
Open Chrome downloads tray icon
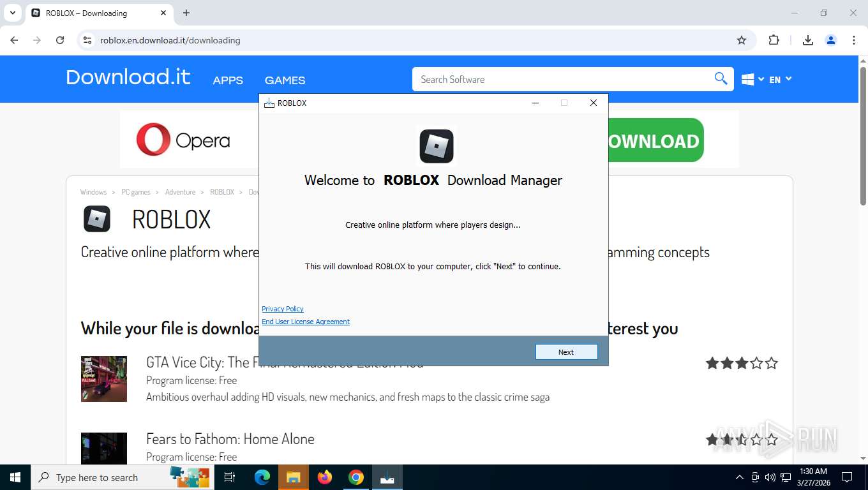[808, 40]
